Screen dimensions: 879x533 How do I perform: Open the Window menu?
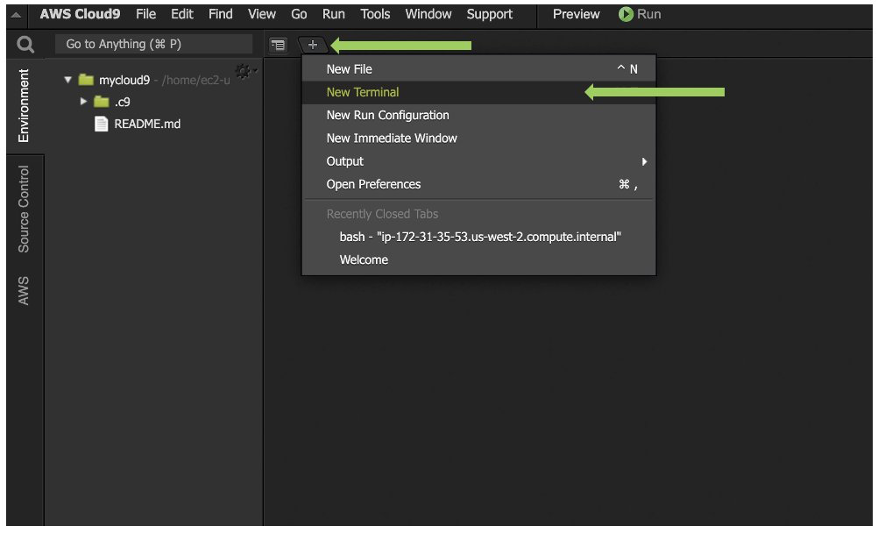(x=428, y=14)
